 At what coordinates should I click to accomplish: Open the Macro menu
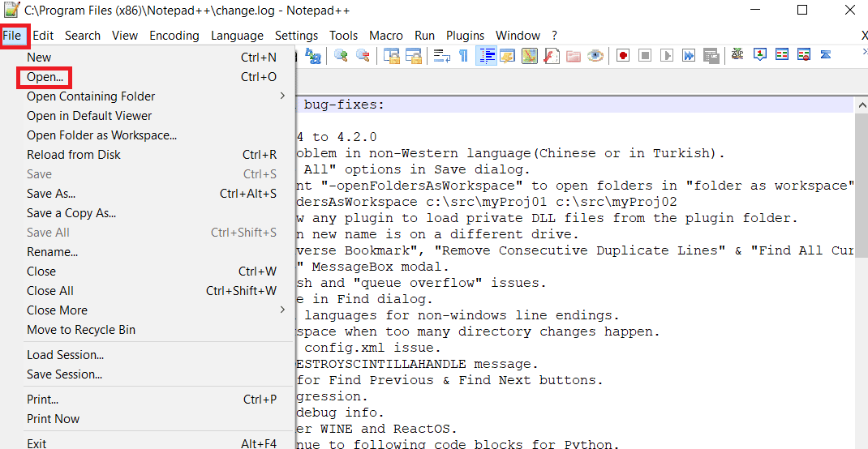(386, 36)
